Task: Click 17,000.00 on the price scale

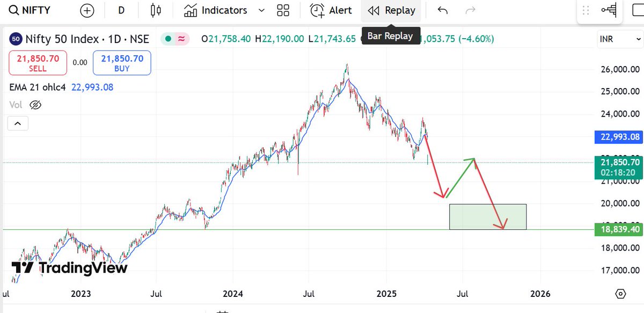Action: 620,270
